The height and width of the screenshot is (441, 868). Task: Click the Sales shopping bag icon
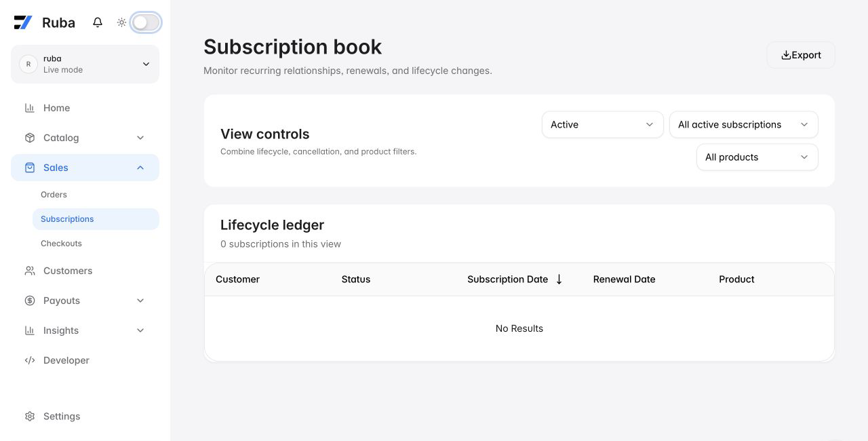30,168
